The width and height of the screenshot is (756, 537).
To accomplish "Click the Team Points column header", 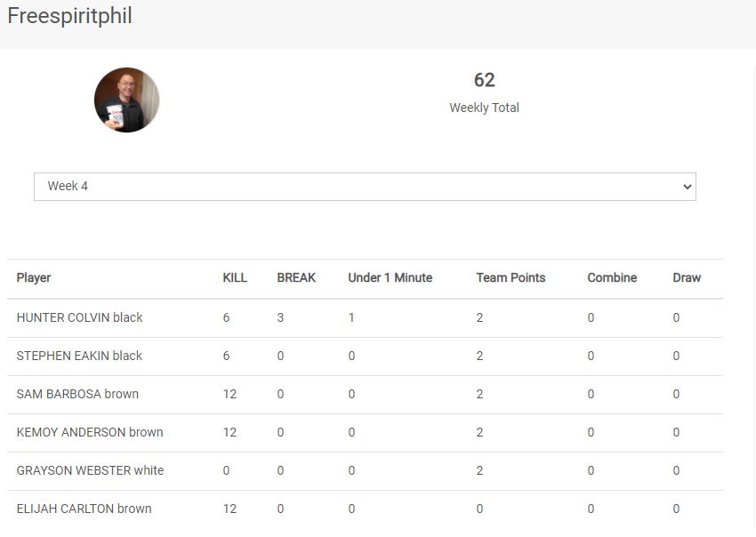I will click(511, 277).
